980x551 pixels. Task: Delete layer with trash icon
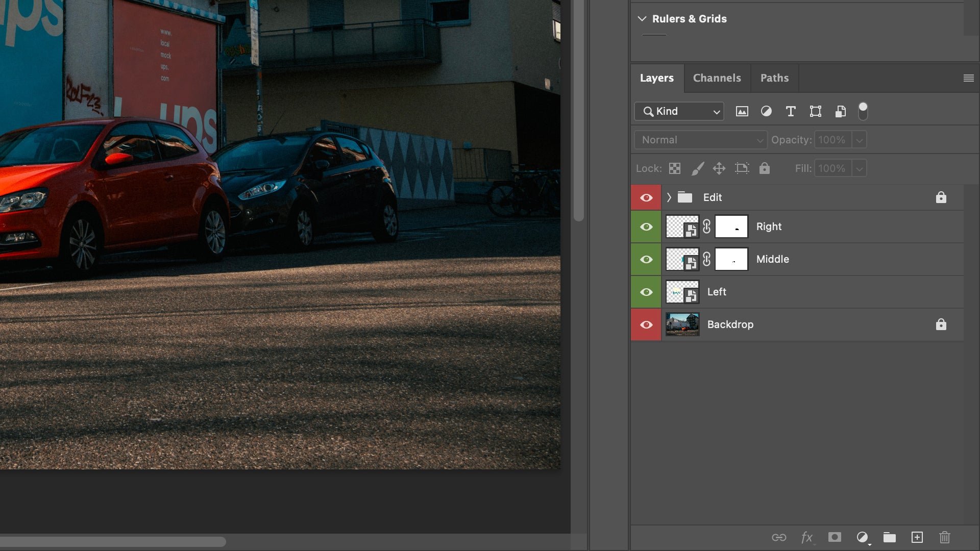coord(945,537)
